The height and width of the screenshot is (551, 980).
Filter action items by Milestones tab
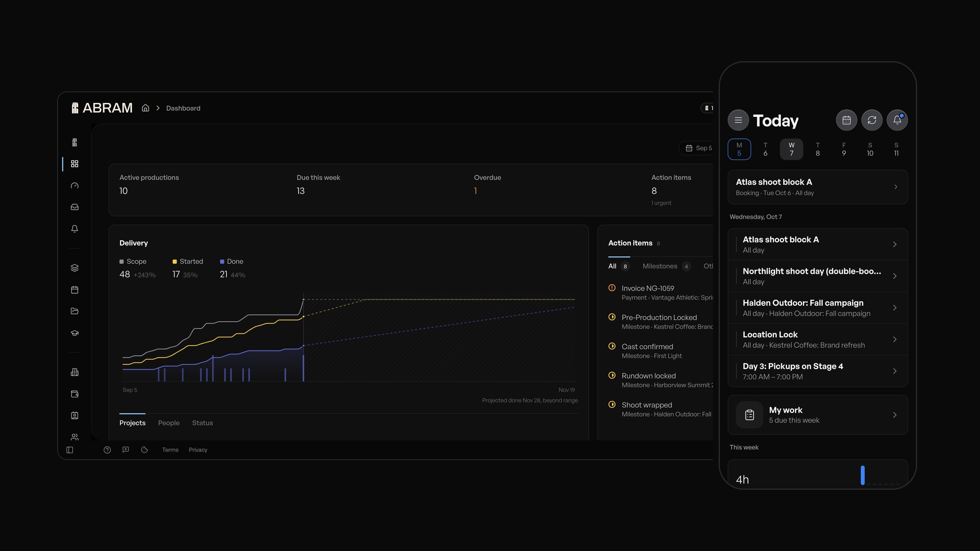(666, 266)
